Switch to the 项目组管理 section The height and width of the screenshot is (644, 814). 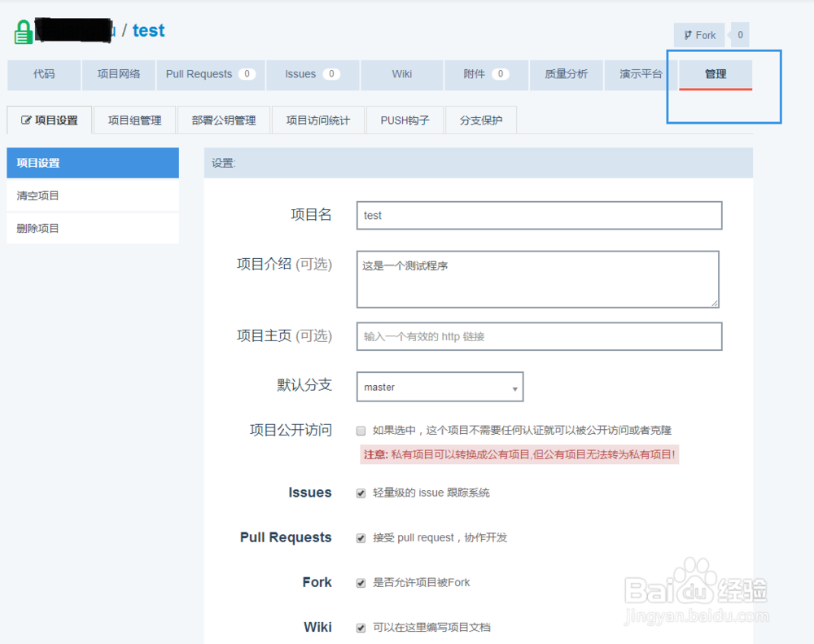tap(133, 119)
